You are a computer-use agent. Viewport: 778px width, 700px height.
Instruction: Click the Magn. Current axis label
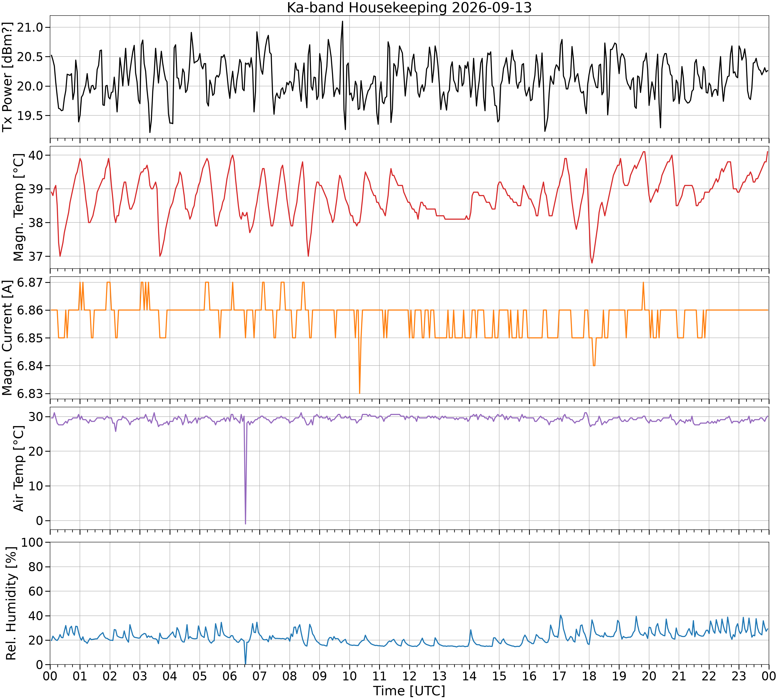8,338
